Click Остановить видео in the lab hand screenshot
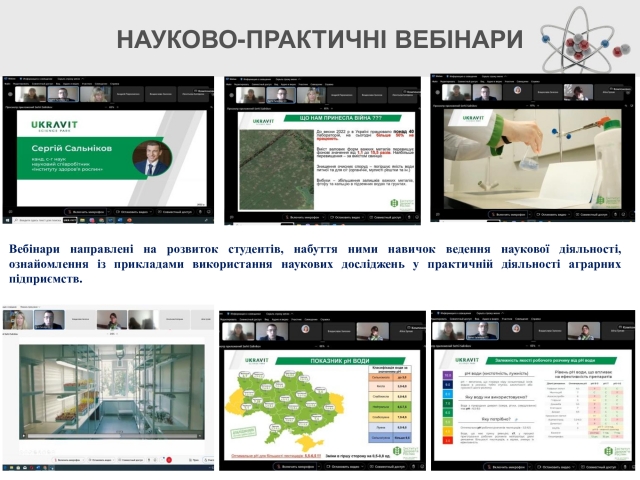 pos(552,214)
